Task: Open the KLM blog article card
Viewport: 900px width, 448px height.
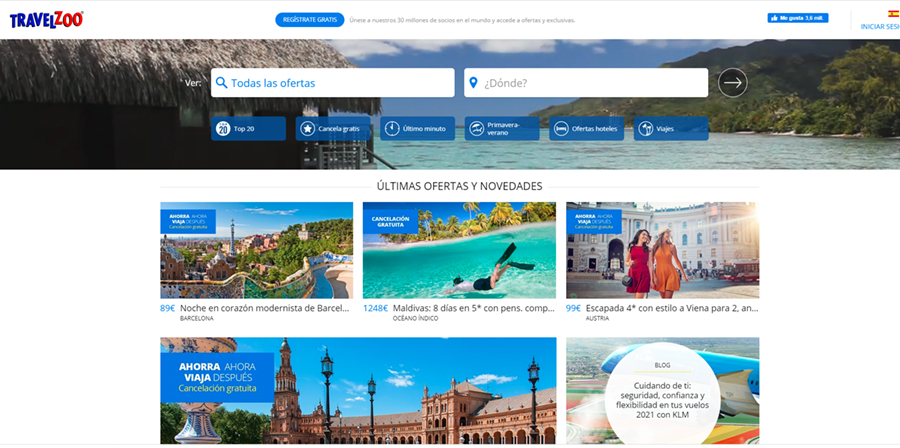Action: [x=662, y=391]
